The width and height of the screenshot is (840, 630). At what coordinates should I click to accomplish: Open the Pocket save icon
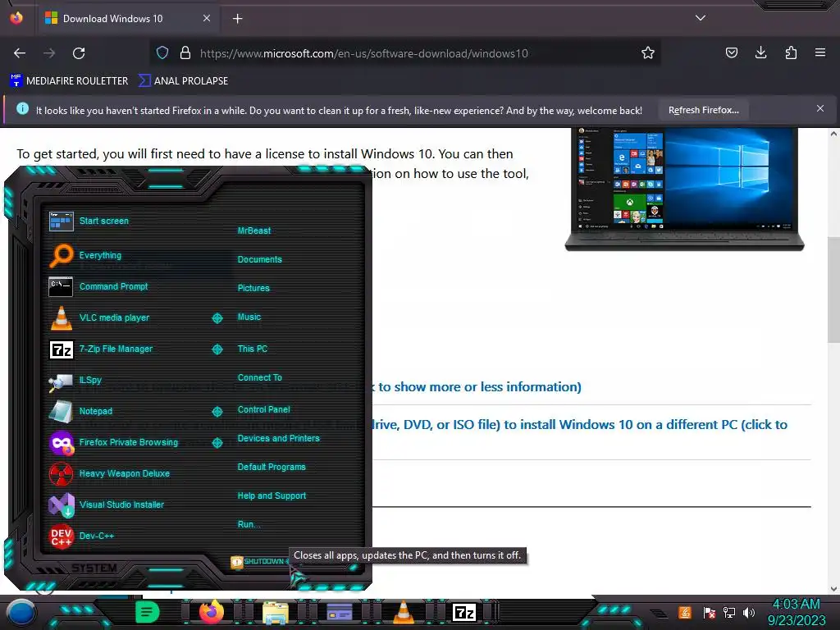tap(731, 52)
